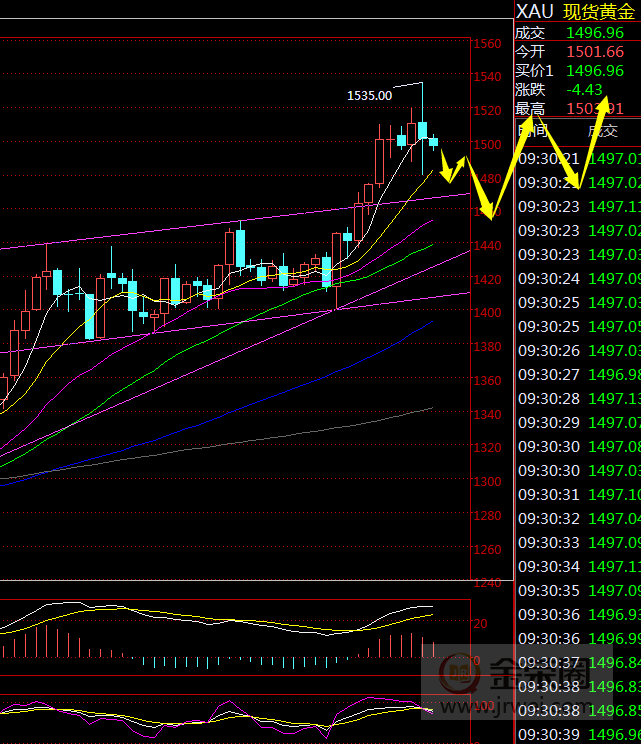
Task: Click the 1420 price axis label
Action: tap(487, 279)
